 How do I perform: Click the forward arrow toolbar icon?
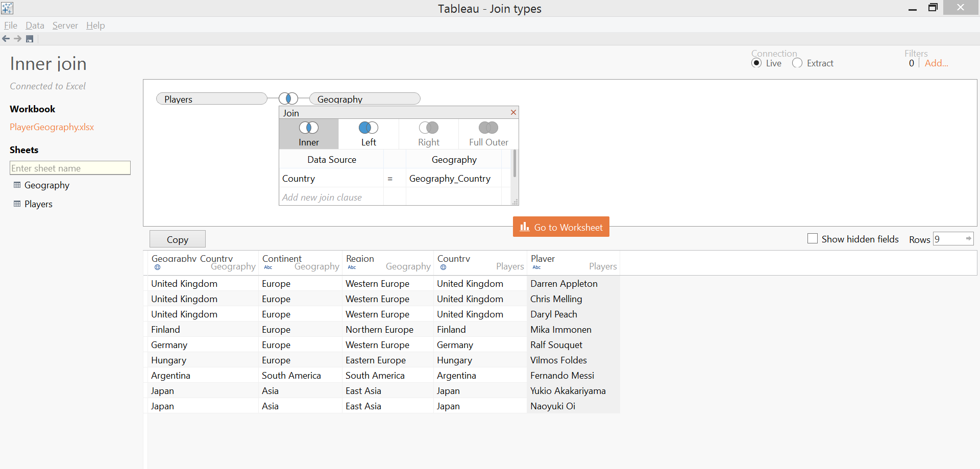[x=18, y=39]
